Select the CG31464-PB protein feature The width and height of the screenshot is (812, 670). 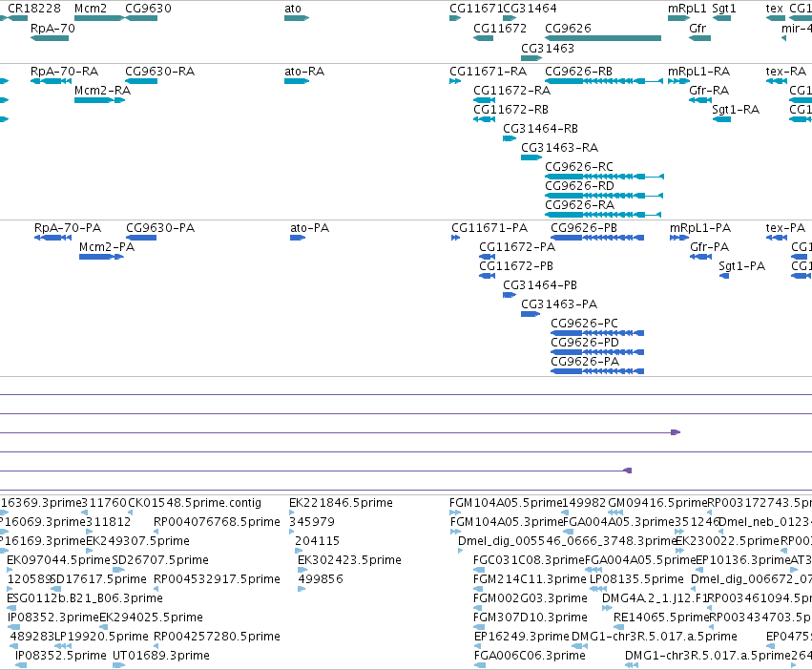(x=510, y=295)
